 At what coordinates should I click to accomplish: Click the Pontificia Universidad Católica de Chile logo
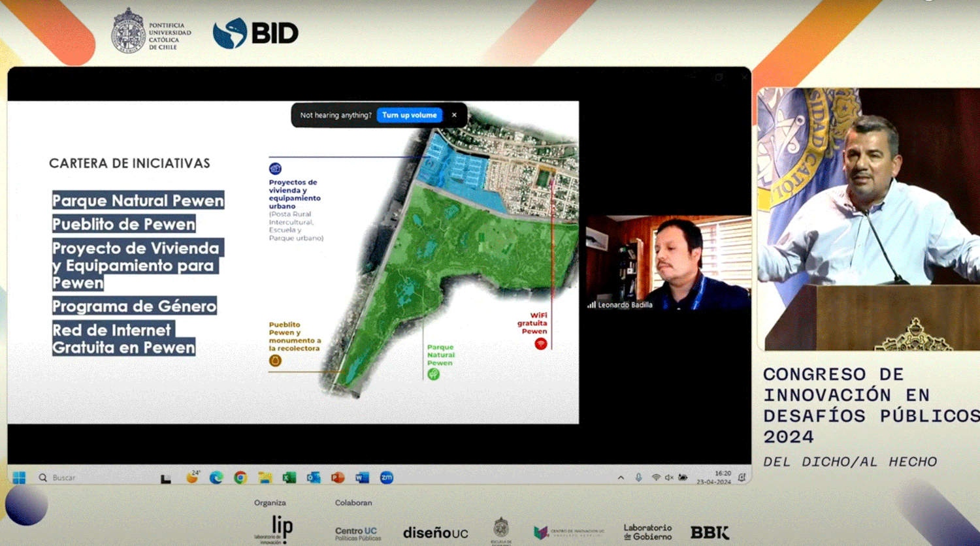tap(152, 31)
